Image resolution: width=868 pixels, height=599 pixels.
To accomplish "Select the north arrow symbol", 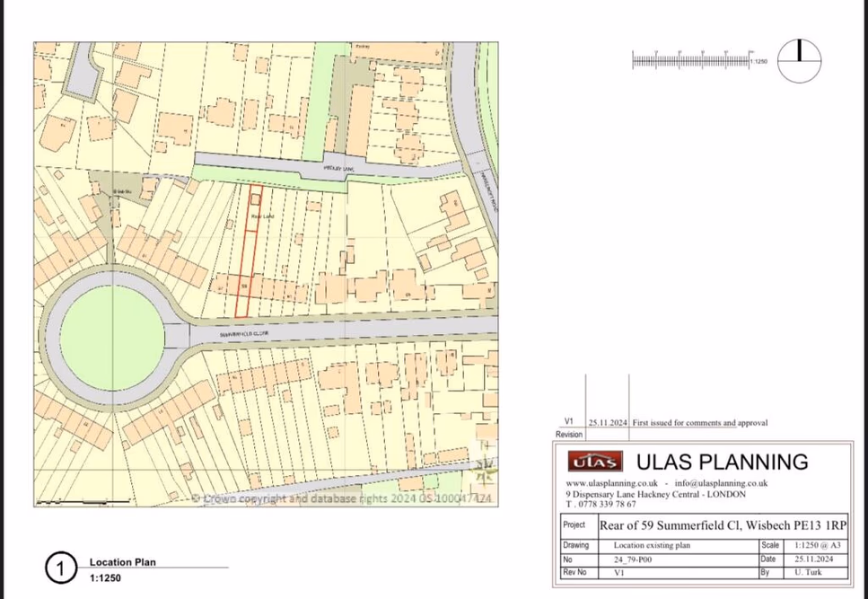I will [x=798, y=61].
